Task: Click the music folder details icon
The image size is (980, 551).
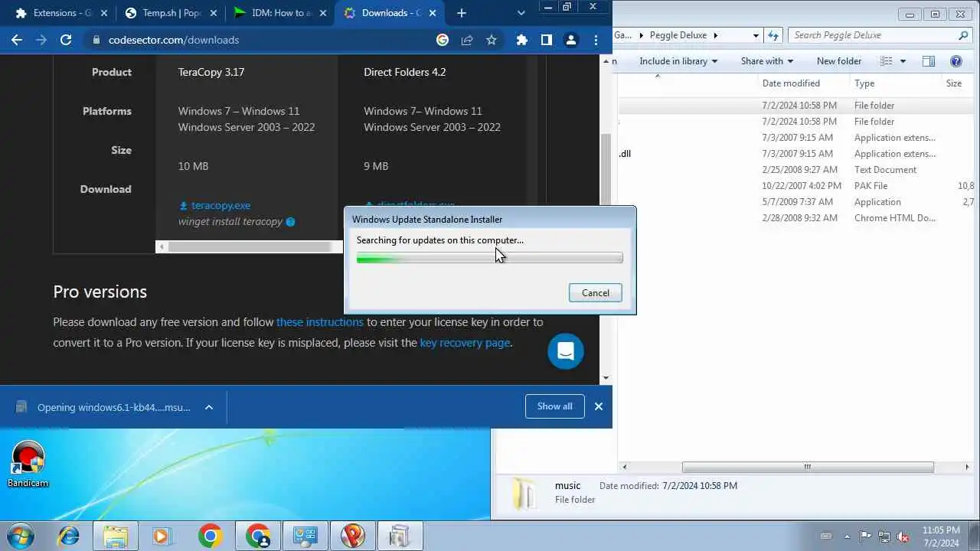Action: click(x=524, y=494)
